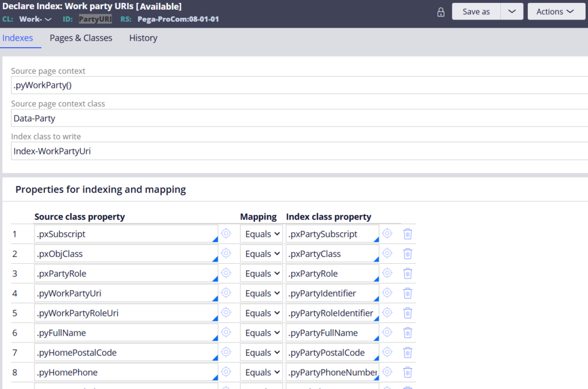
Task: Delete the .pxObjClass mapping row
Action: click(408, 253)
